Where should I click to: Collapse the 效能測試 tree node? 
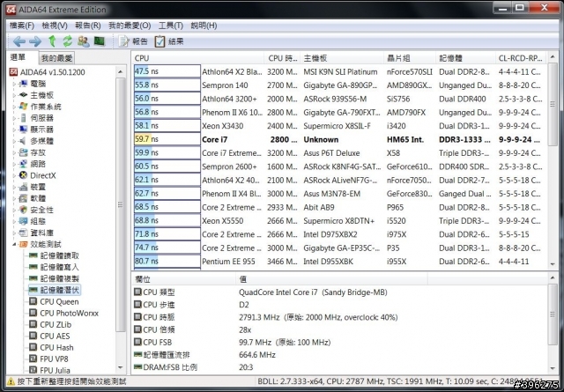(15, 245)
